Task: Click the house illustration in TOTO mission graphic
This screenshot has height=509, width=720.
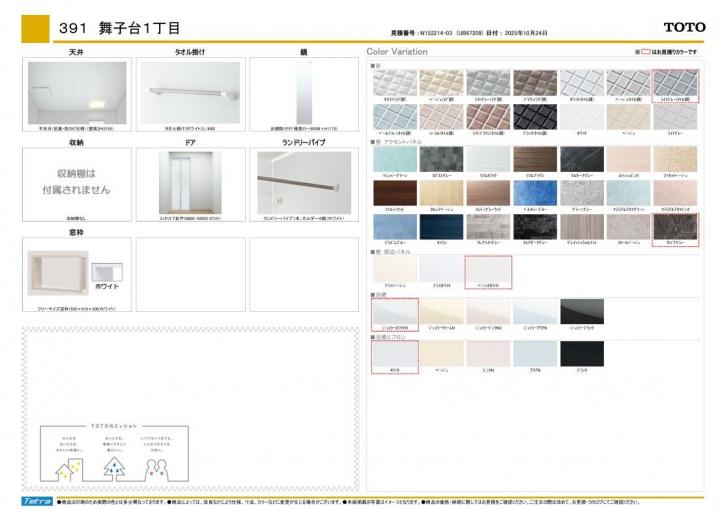Action: point(69,469)
